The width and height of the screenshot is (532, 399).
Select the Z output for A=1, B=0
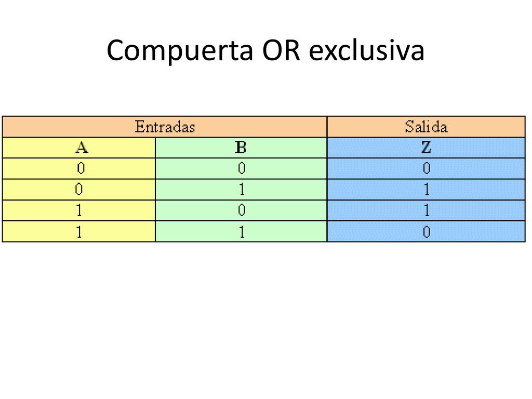426,211
